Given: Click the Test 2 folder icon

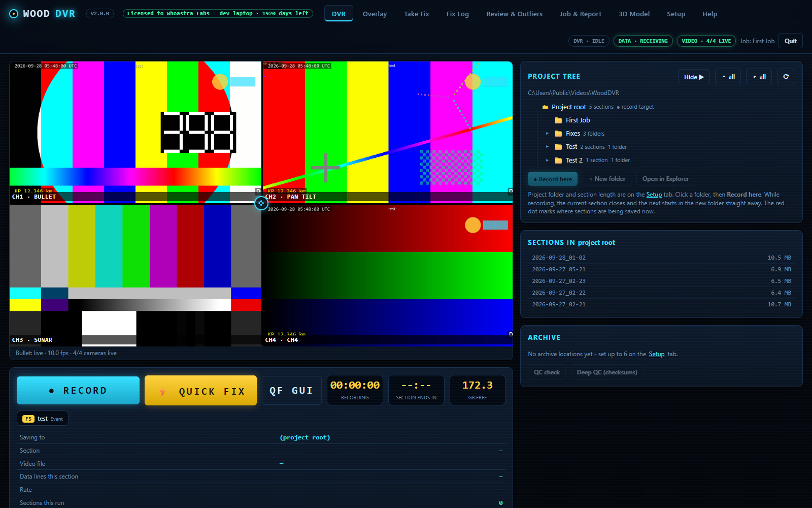Looking at the screenshot, I should point(558,160).
